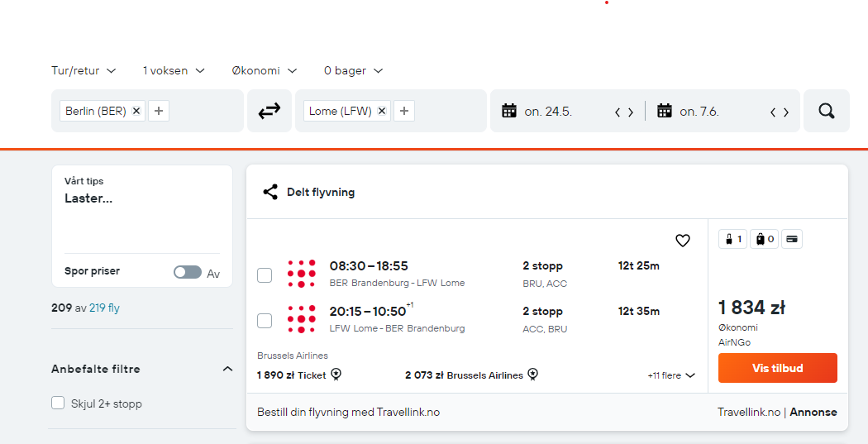868x444 pixels.
Task: Remove Berlin (BER) with the X icon
Action: point(136,111)
